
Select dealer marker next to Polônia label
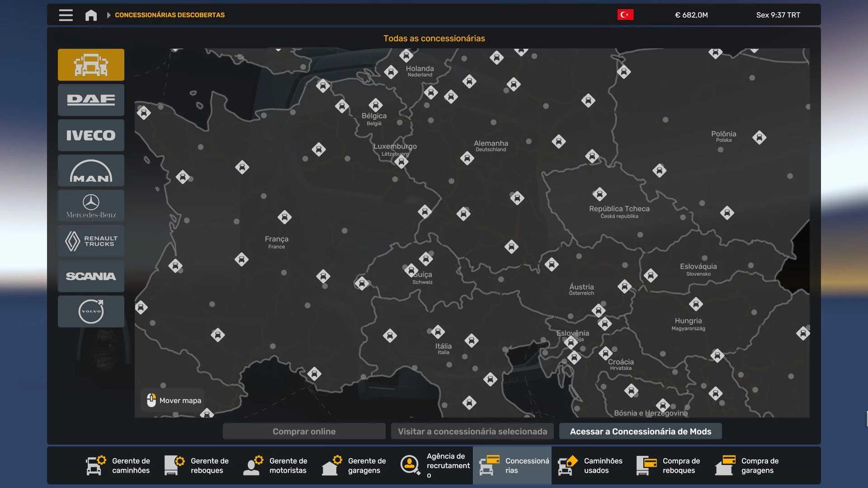(x=759, y=137)
